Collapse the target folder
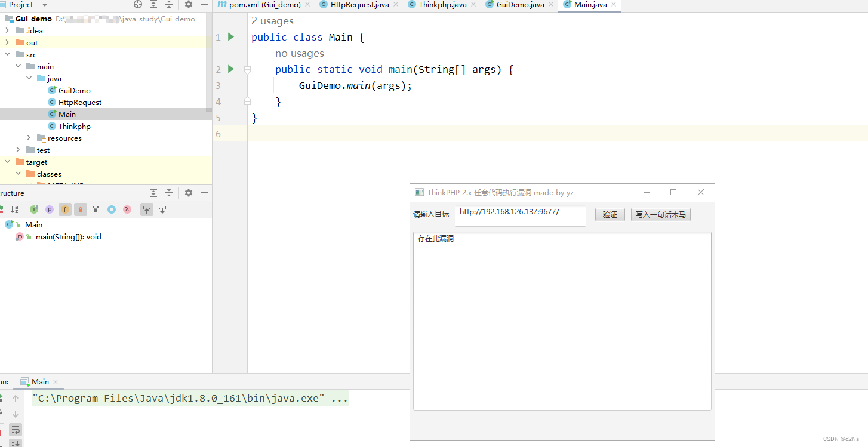The height and width of the screenshot is (447, 868). (8, 162)
